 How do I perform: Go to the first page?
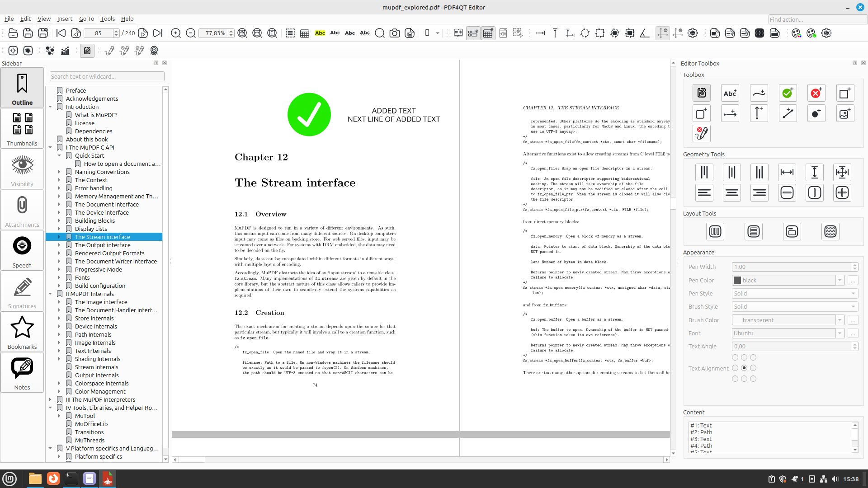(61, 33)
